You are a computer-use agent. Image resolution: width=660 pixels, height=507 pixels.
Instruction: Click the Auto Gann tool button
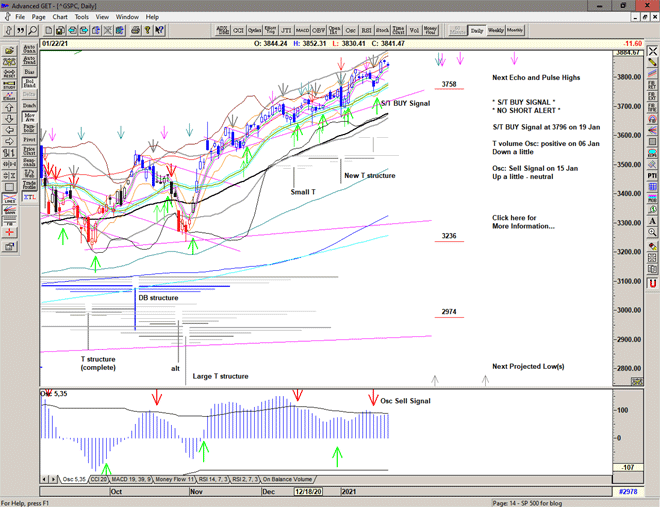[29, 47]
